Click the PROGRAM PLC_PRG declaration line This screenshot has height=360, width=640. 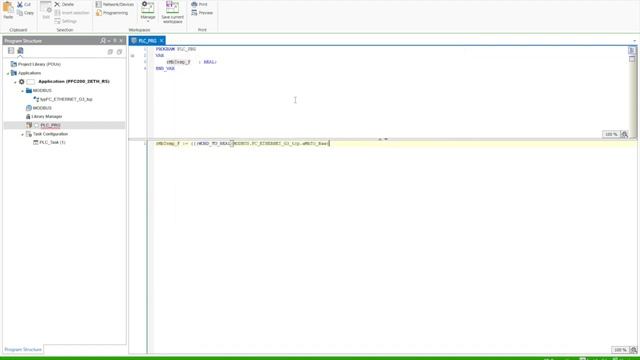point(176,49)
